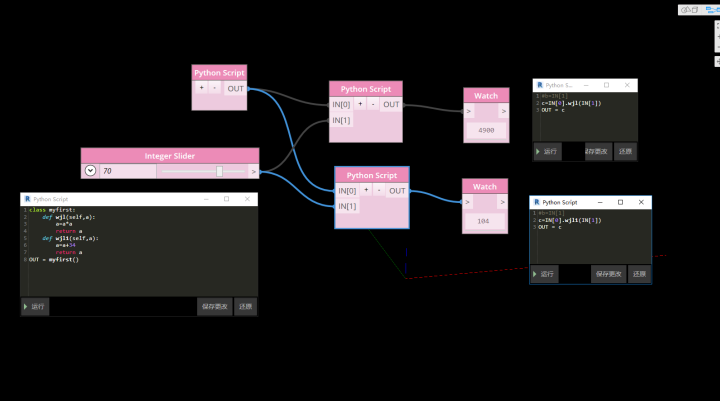Remove input with minus on selected Python Script node
The height and width of the screenshot is (401, 720).
pos(379,190)
